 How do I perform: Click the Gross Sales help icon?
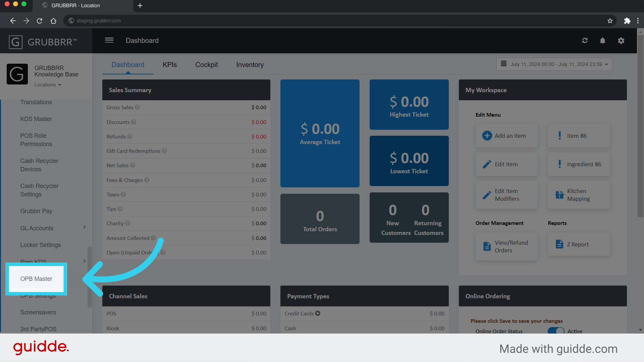click(137, 107)
